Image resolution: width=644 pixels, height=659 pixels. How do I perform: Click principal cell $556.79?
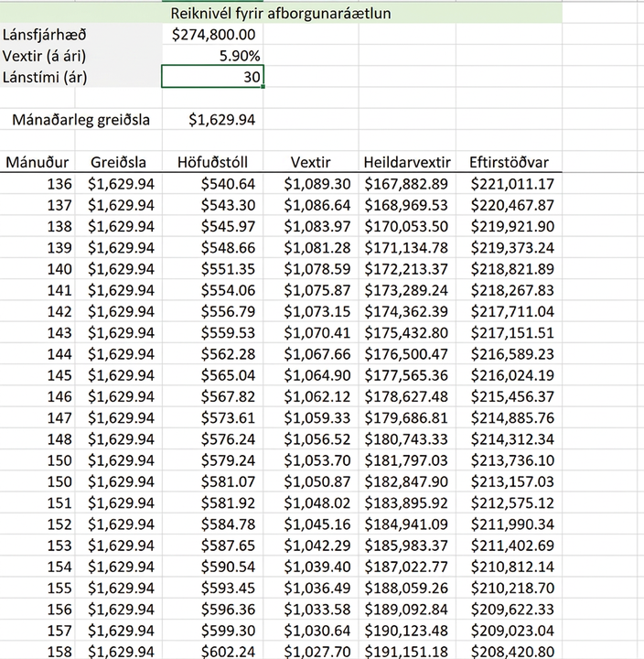[213, 311]
